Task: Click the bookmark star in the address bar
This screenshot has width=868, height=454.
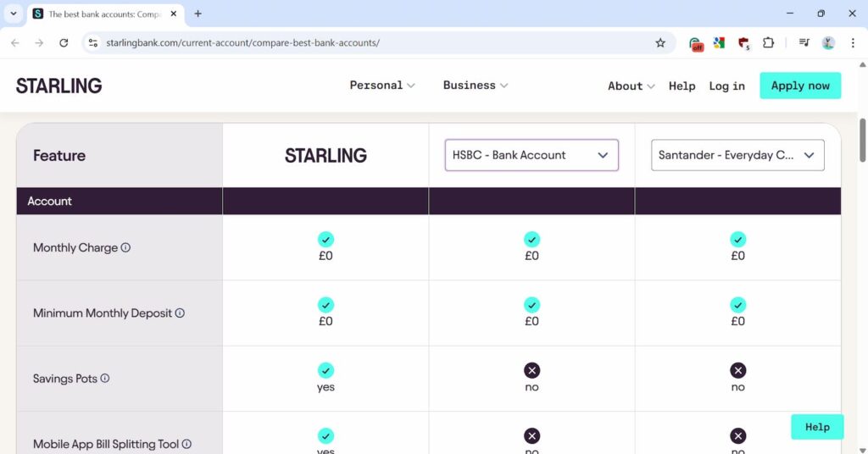Action: 659,42
